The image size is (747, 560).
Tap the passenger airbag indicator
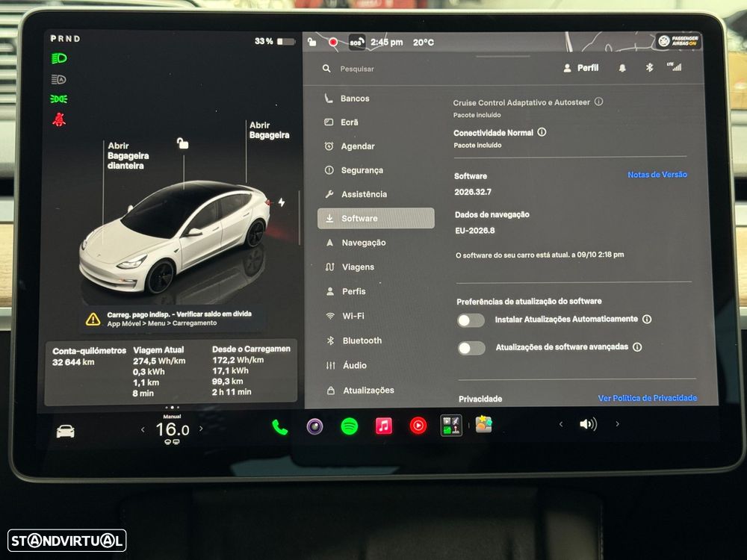[678, 41]
